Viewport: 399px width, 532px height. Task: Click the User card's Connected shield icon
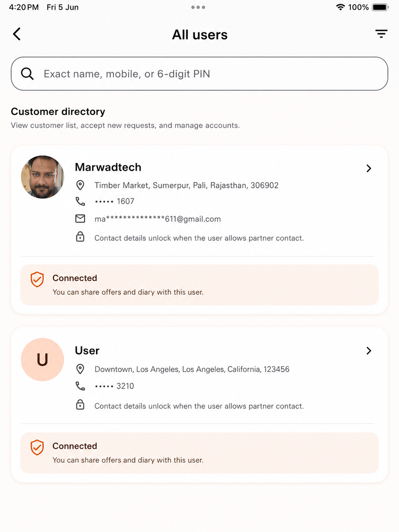pyautogui.click(x=37, y=447)
